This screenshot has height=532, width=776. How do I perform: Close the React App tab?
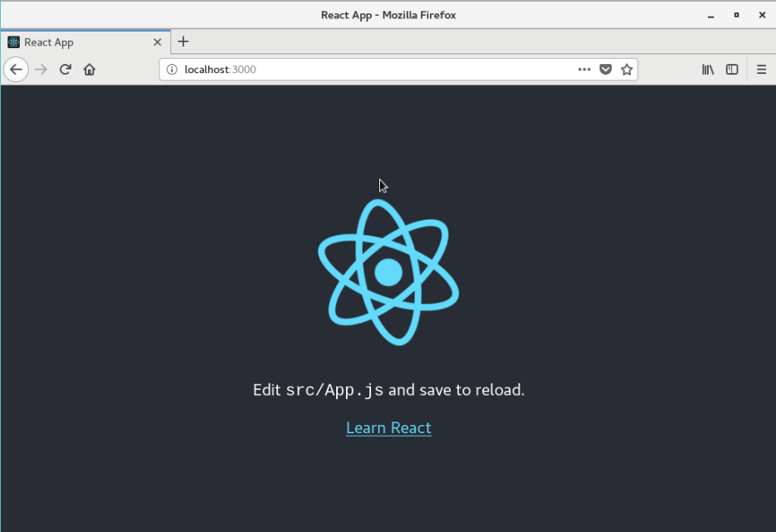click(x=158, y=42)
